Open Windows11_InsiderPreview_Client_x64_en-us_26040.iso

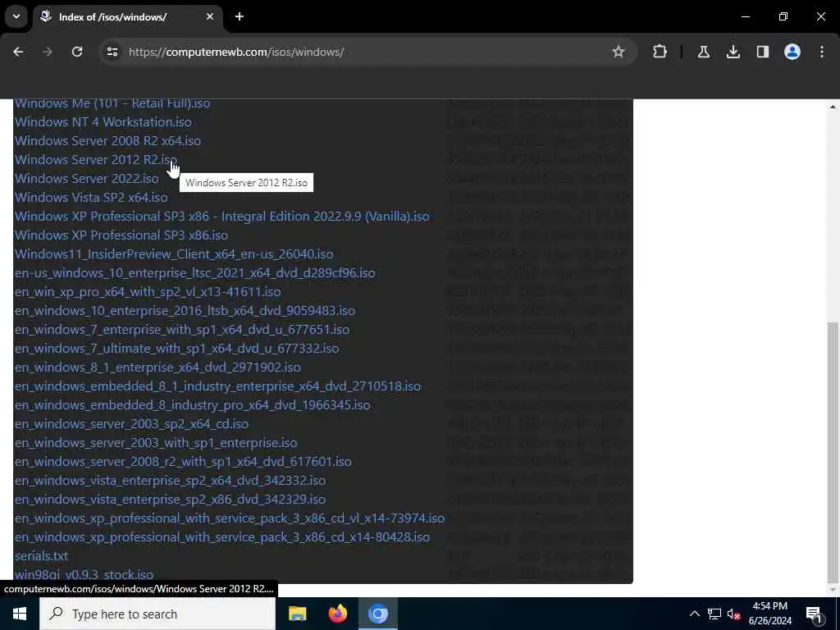point(174,254)
